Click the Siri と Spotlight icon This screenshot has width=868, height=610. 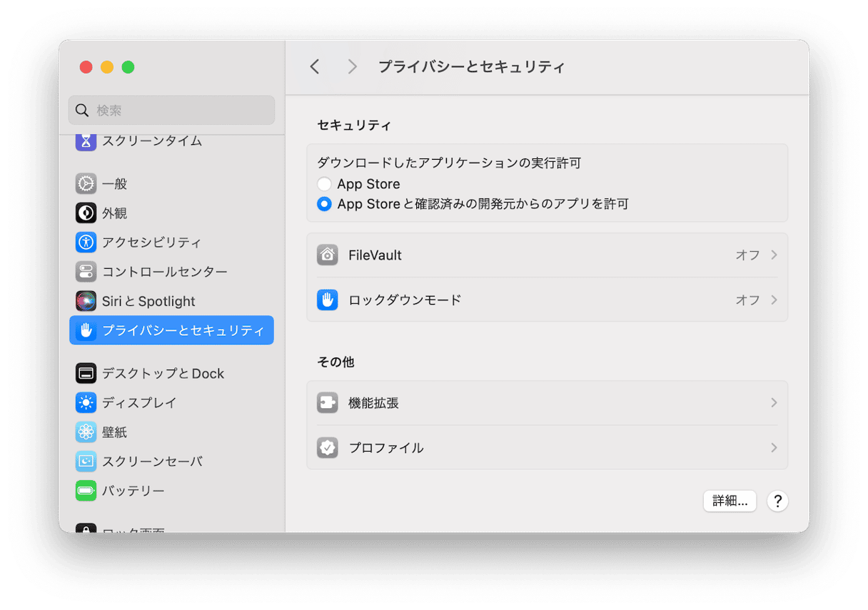(86, 301)
